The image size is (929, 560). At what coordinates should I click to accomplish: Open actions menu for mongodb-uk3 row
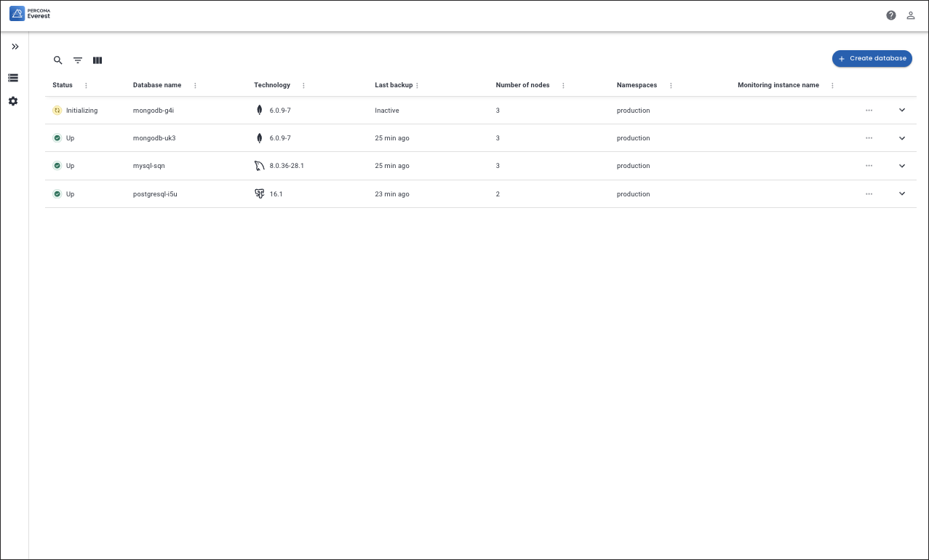pos(869,138)
